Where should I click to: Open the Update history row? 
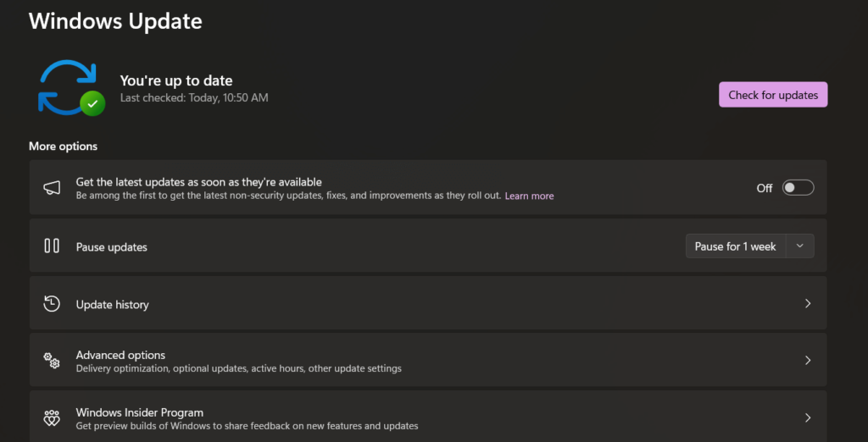tap(428, 303)
